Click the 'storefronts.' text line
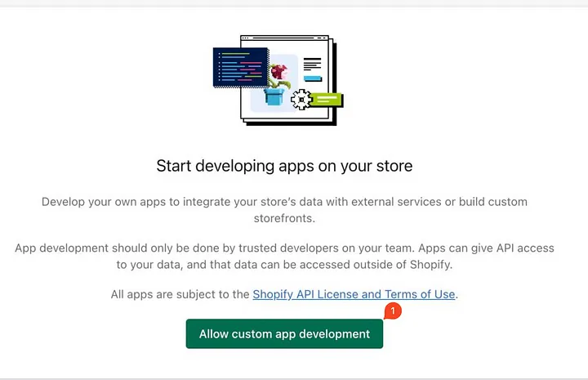This screenshot has height=380, width=588. tap(284, 218)
